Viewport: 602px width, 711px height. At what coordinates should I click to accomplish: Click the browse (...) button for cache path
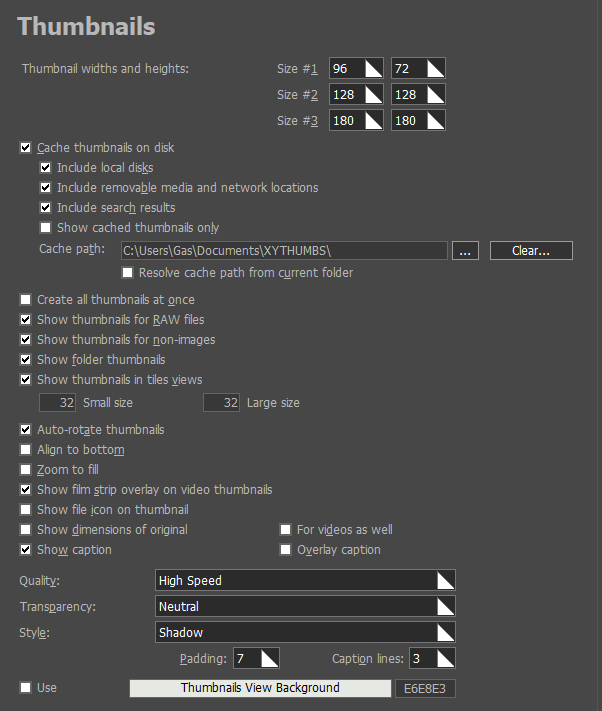[x=465, y=251]
